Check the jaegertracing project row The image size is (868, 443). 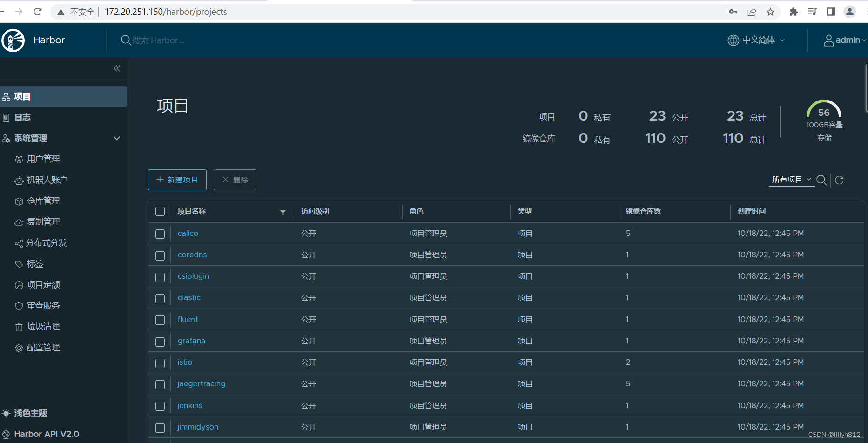pos(160,384)
